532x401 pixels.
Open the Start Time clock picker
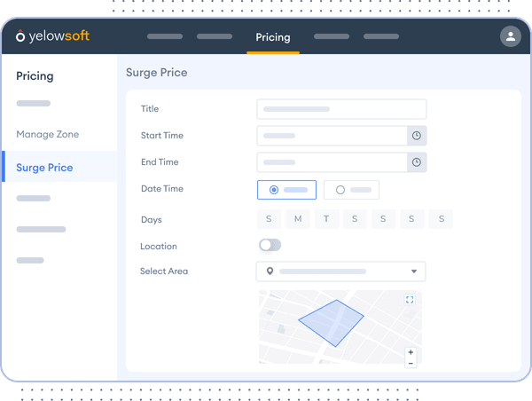point(417,136)
